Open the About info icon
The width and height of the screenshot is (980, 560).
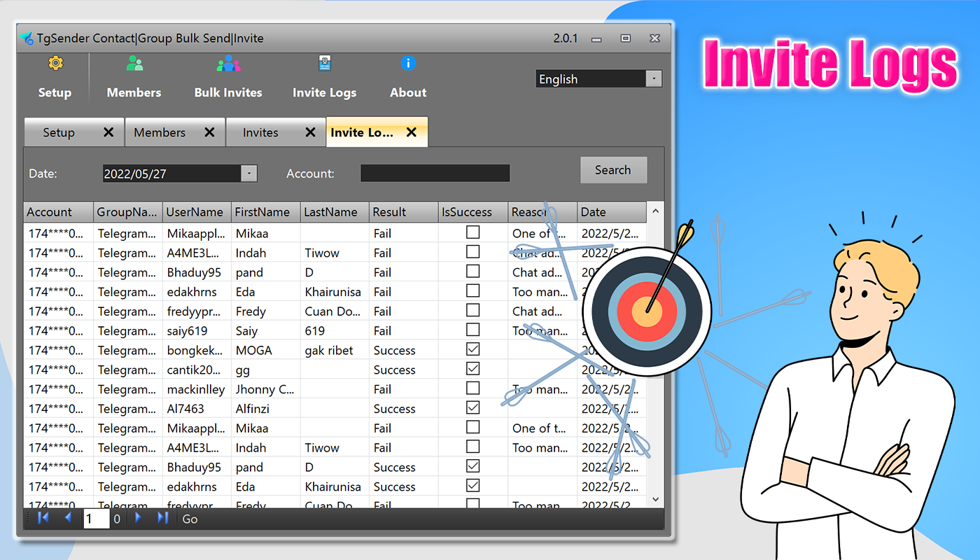tap(408, 64)
